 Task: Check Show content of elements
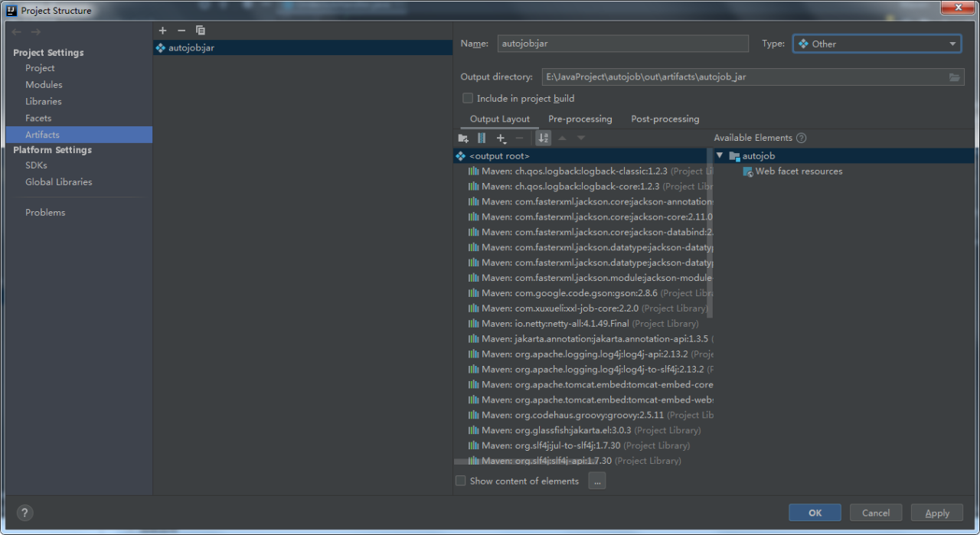click(460, 481)
